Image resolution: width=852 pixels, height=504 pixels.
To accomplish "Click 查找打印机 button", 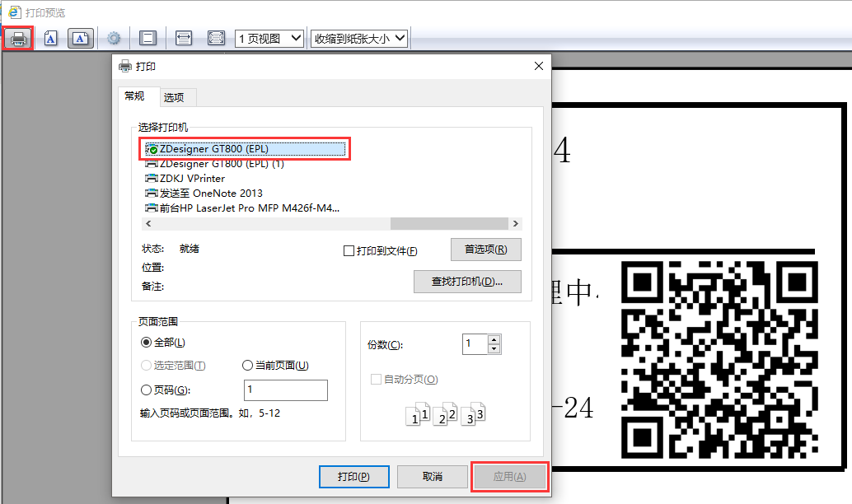I will [467, 282].
